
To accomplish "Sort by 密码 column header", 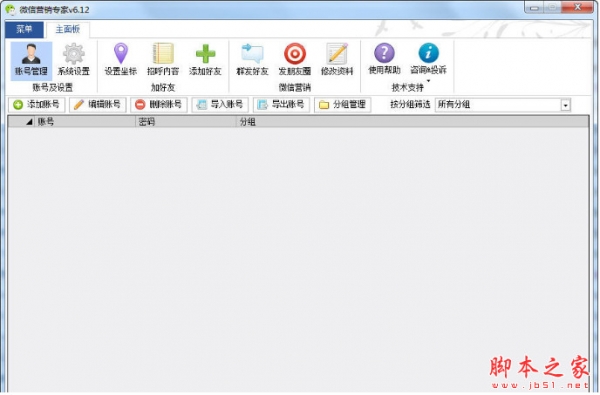I will [x=186, y=122].
